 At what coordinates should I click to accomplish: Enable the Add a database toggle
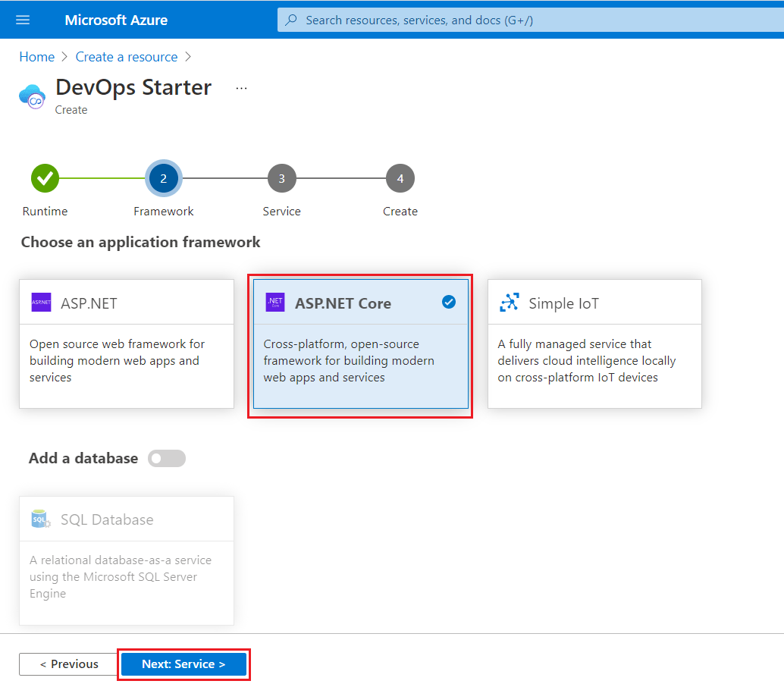point(166,458)
